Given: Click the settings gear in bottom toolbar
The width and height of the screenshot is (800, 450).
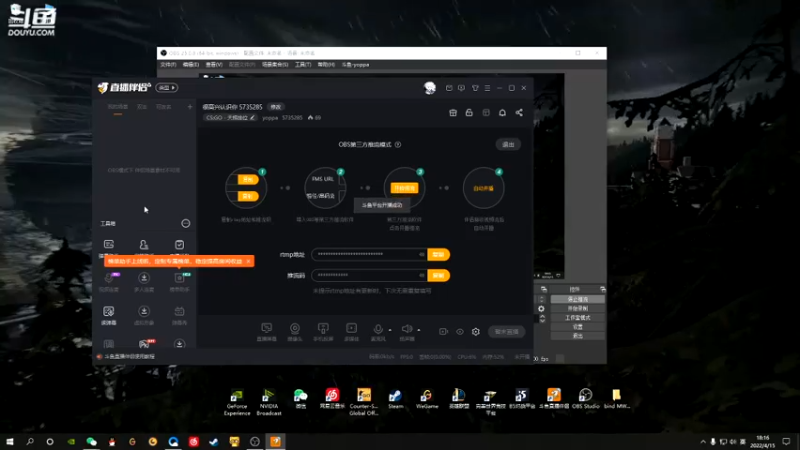Looking at the screenshot, I should pos(476,332).
